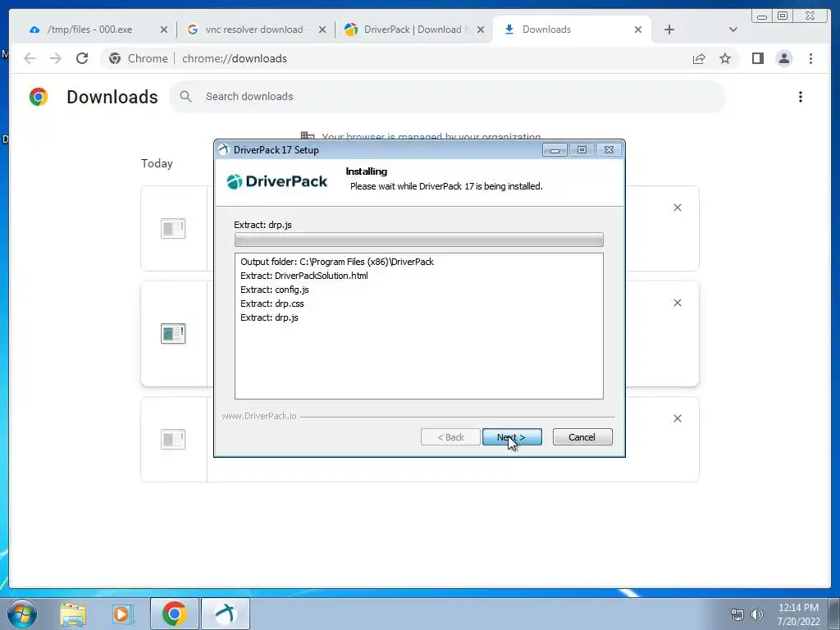Minimize the DriverPack 17 Setup window
Viewport: 840px width, 630px height.
(555, 150)
